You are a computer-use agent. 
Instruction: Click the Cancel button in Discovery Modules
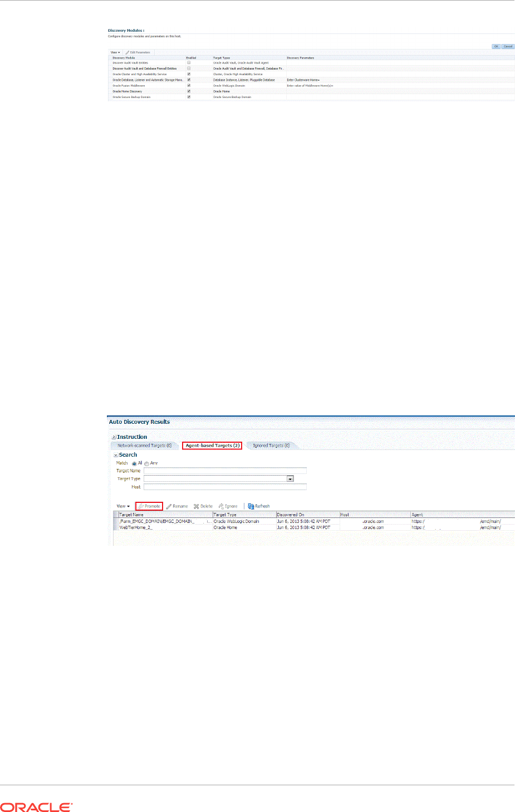point(508,46)
